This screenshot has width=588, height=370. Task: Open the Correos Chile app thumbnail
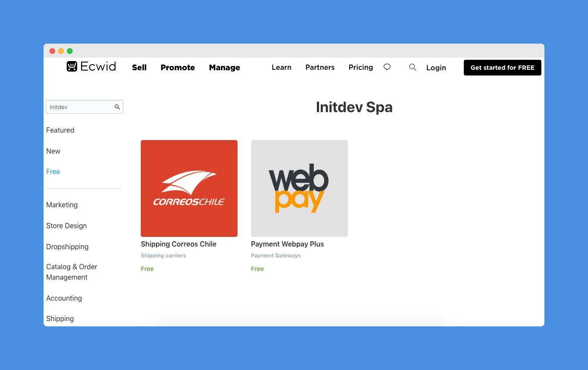pyautogui.click(x=189, y=188)
